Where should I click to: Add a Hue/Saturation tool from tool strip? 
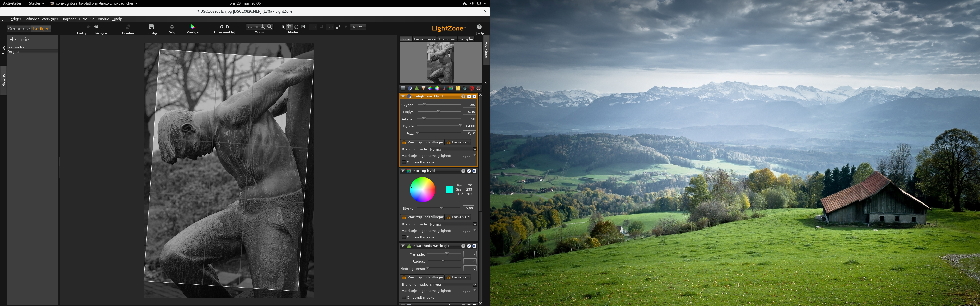(x=430, y=88)
